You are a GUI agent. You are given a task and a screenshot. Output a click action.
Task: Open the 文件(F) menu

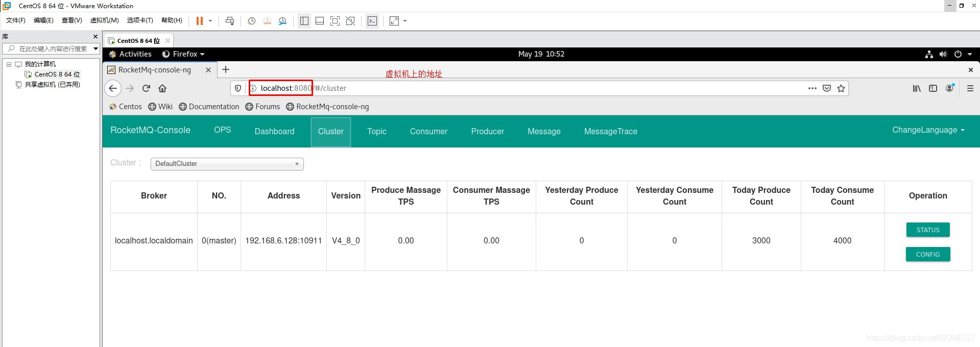click(x=16, y=20)
